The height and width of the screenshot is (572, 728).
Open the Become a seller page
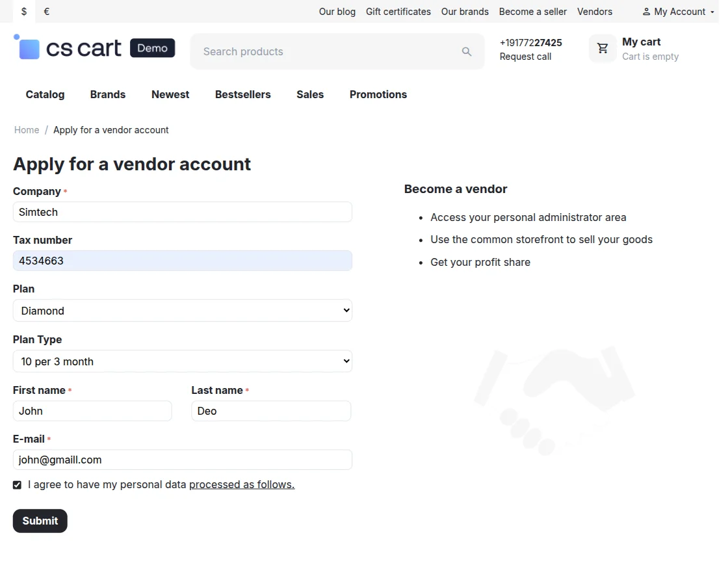532,11
